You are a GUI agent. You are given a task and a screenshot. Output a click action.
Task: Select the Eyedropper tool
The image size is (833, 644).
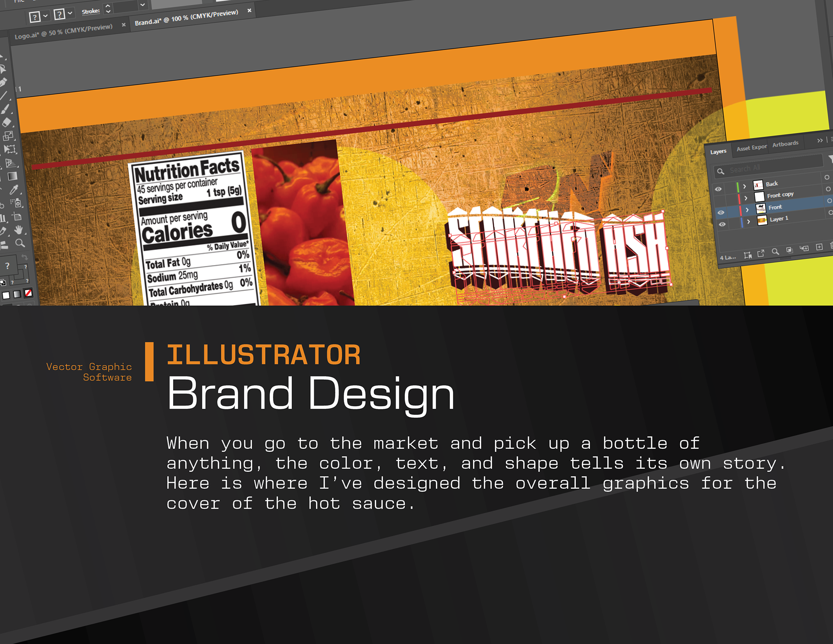coord(14,190)
